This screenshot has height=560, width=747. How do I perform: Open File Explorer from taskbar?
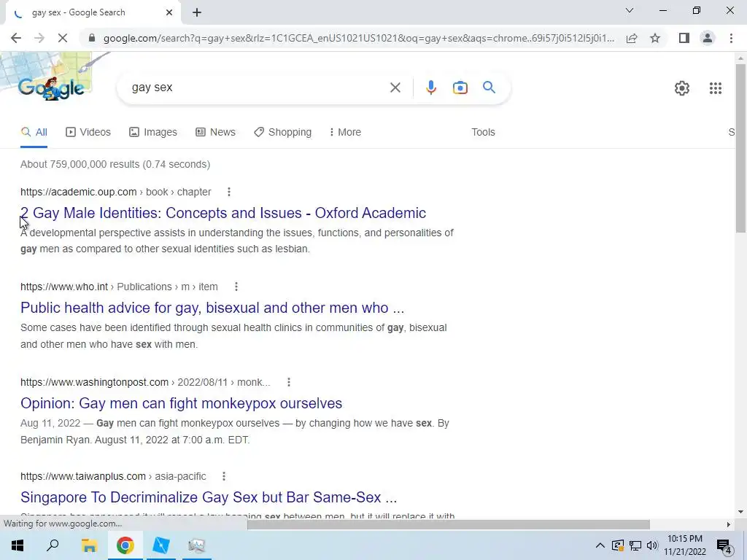point(89,545)
